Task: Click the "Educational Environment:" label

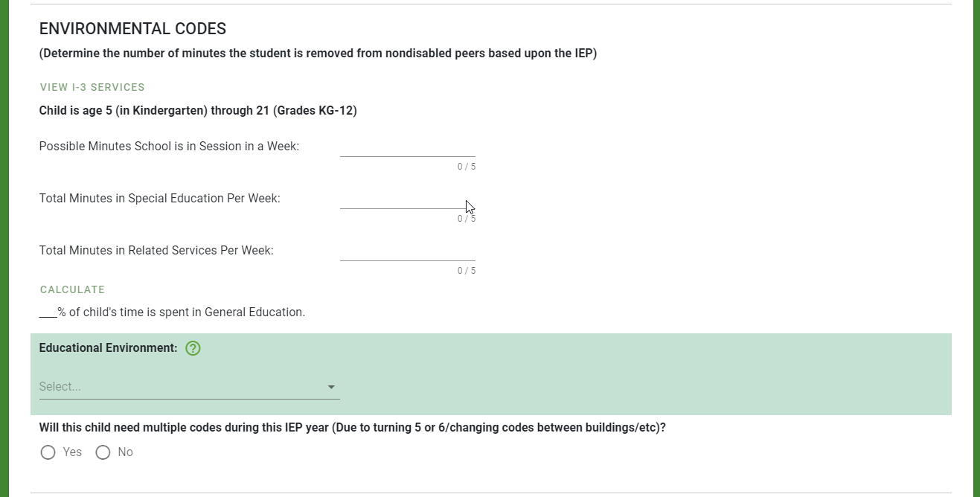Action: click(x=108, y=348)
